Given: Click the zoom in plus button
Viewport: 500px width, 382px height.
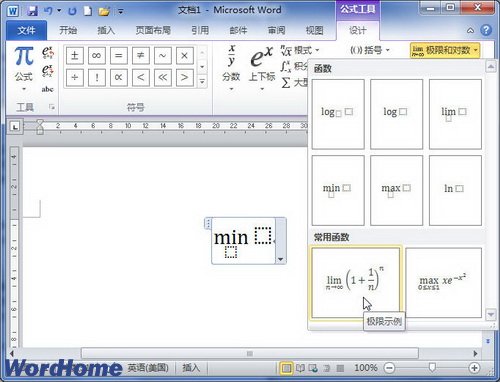Looking at the screenshot, I should (474, 368).
